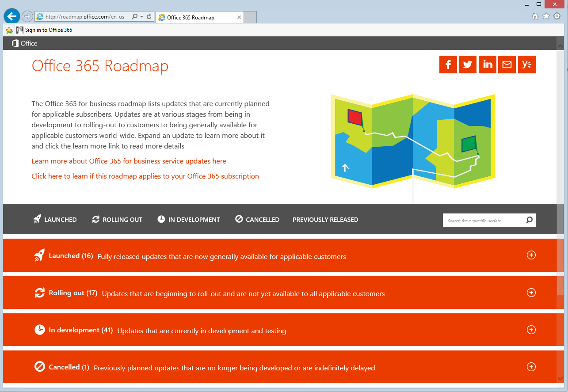568x392 pixels.
Task: Click the page scrollbar up arrow
Action: click(560, 46)
